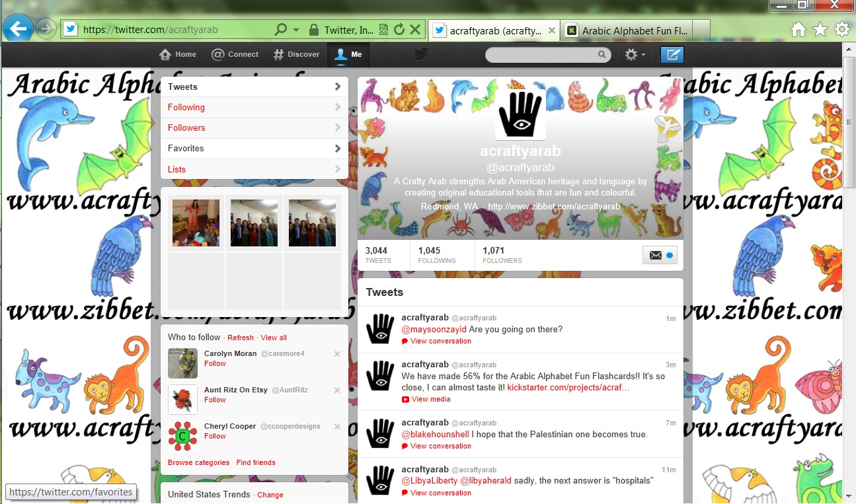Screen dimensions: 856x504
Task: Follow Carolyn Moran
Action: 215,363
